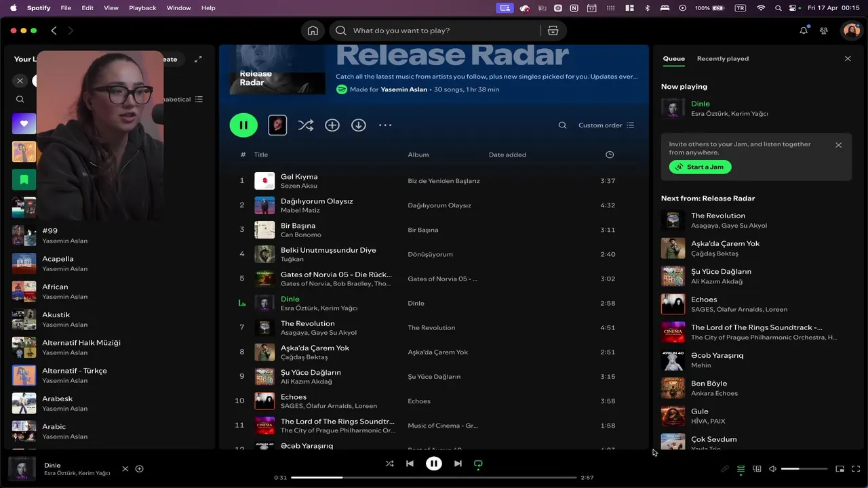Hide Dinle using the X in the player bar
Viewport: 868px width, 488px height.
pyautogui.click(x=125, y=469)
